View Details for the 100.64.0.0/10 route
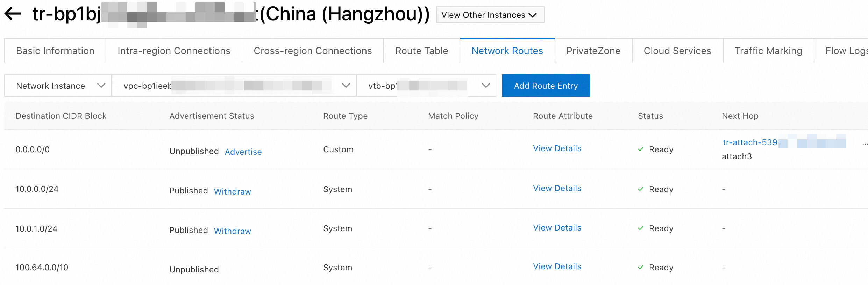This screenshot has width=868, height=285. (557, 266)
